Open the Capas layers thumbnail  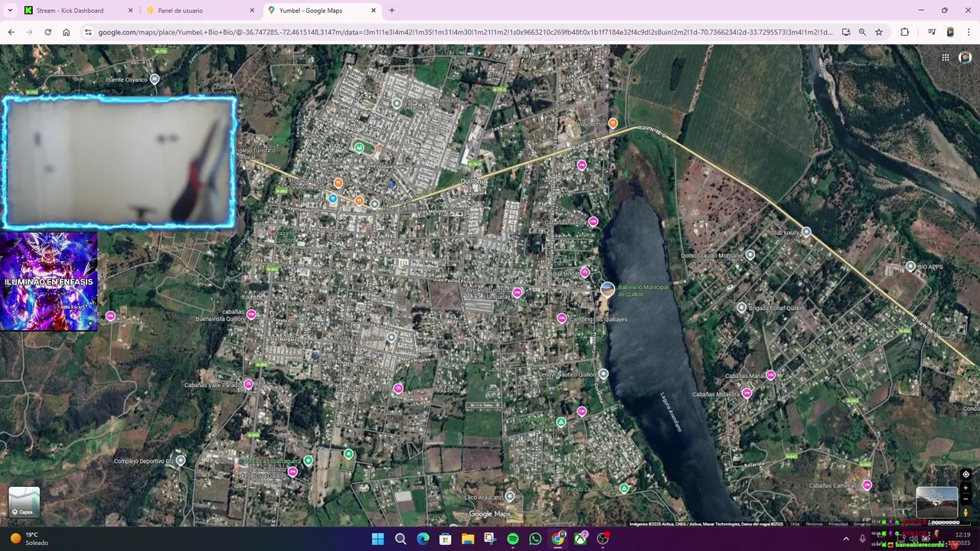[x=24, y=502]
